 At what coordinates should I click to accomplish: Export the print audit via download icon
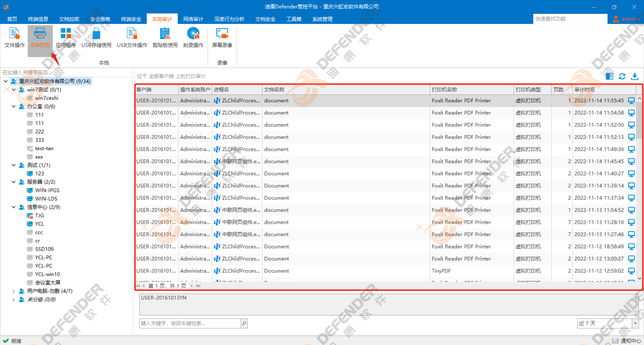[635, 76]
